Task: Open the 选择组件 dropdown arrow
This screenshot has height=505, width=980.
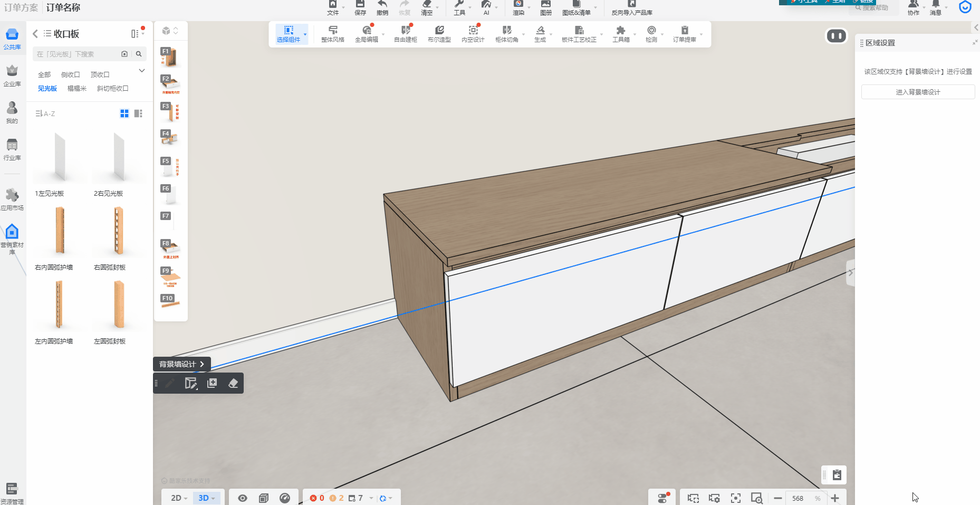Action: [x=305, y=34]
